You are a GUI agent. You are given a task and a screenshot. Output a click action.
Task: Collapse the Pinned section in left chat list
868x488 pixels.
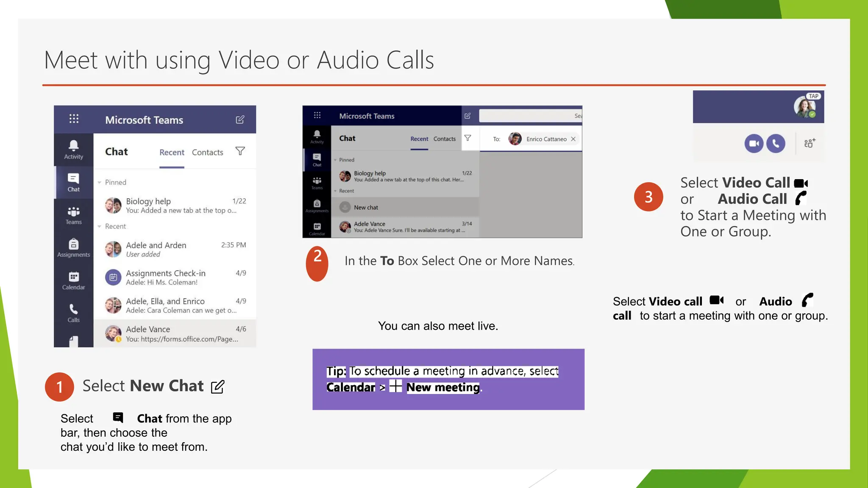click(100, 183)
